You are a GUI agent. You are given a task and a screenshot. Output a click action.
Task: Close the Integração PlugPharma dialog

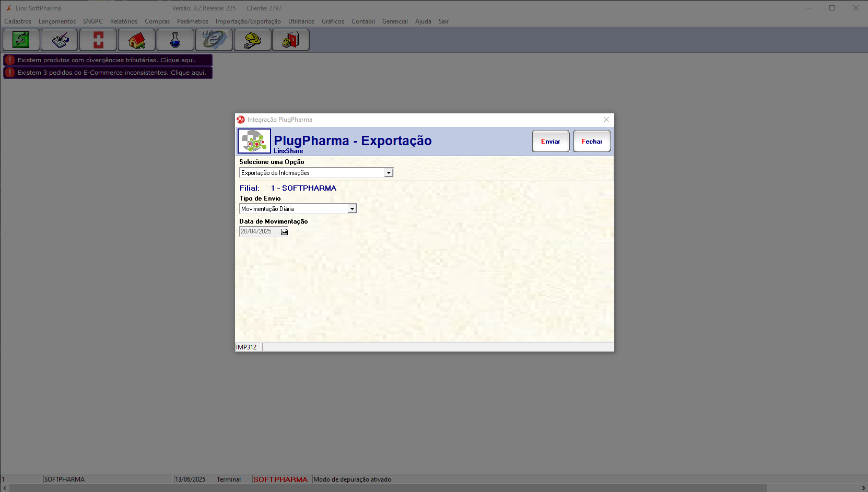(x=606, y=120)
